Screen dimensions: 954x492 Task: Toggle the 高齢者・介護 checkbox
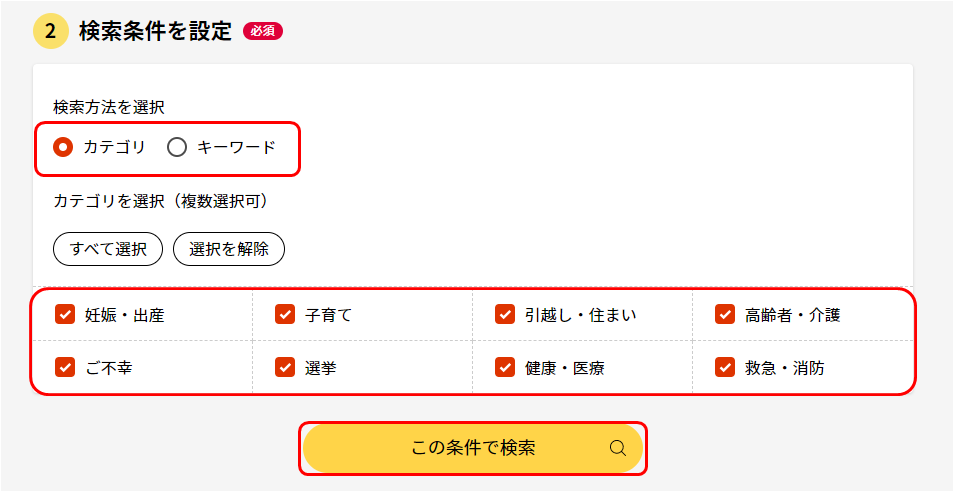(x=725, y=315)
